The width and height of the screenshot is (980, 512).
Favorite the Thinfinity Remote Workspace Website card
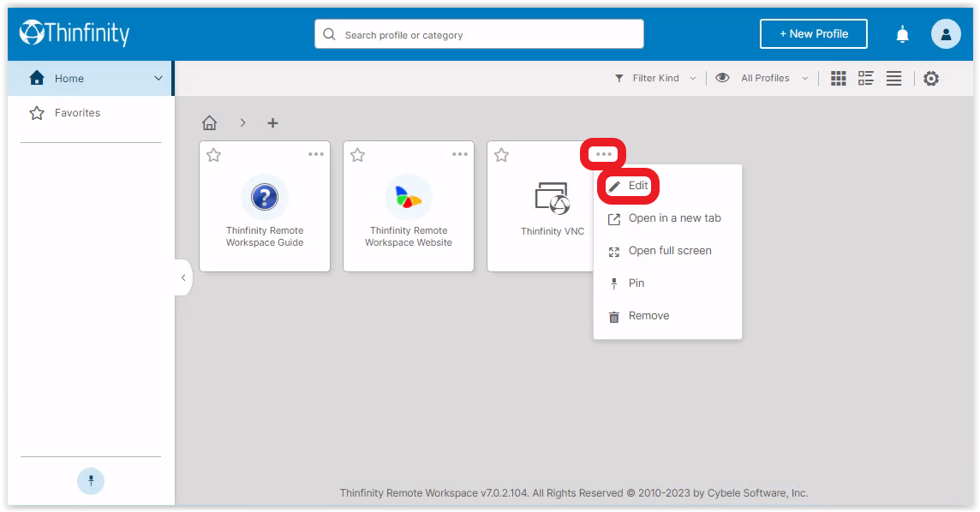coord(357,155)
